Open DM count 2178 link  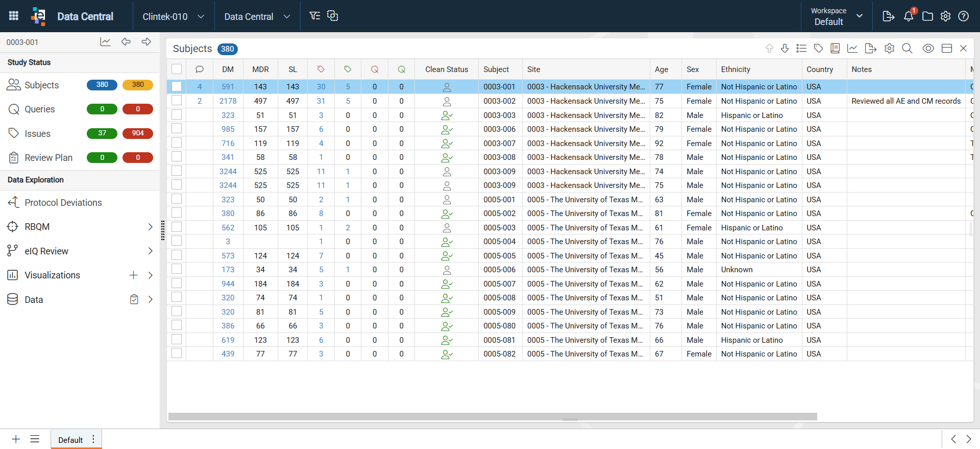(x=228, y=101)
